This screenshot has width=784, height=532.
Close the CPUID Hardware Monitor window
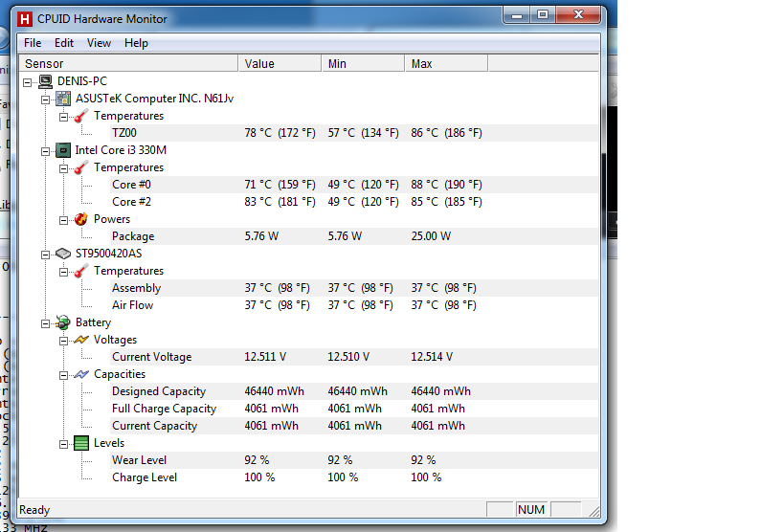(x=578, y=15)
